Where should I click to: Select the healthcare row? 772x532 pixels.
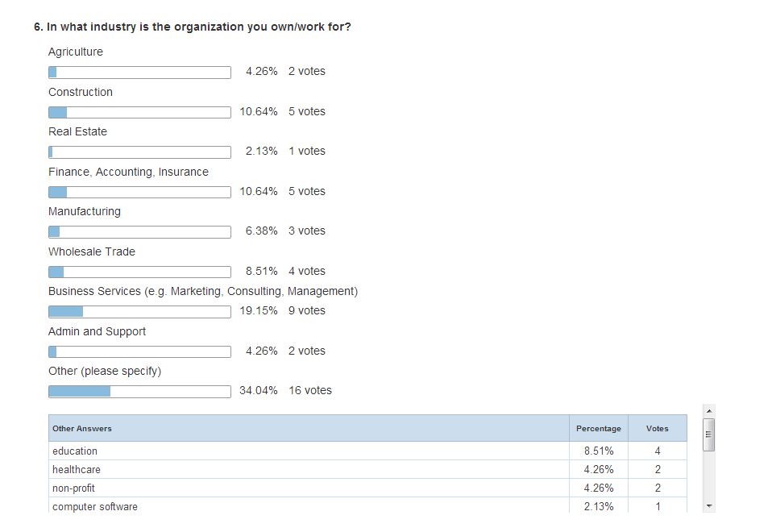pos(367,469)
